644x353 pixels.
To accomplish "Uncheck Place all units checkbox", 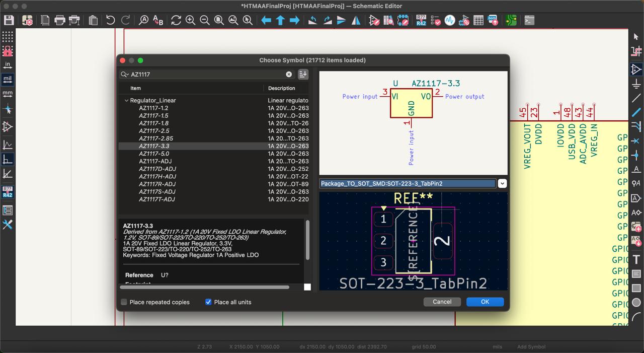I will pyautogui.click(x=208, y=302).
